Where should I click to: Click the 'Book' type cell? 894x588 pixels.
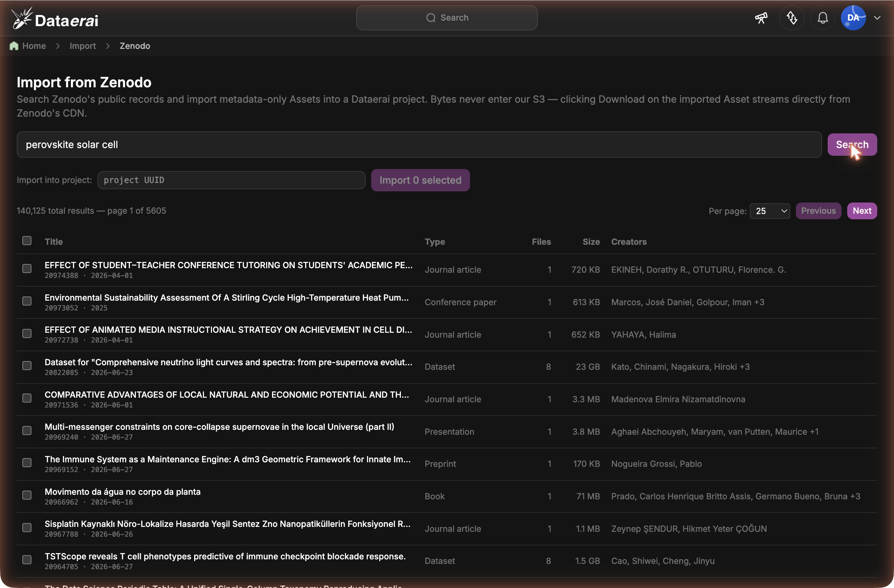(x=435, y=497)
